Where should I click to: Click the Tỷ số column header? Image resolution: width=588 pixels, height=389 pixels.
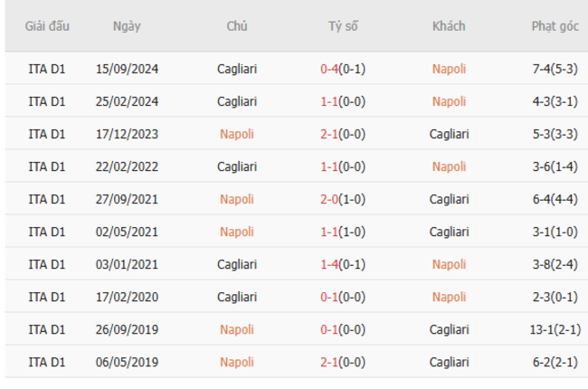point(343,26)
